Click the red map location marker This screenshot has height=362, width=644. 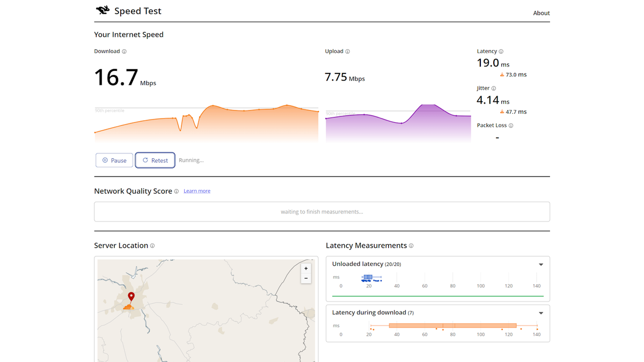pos(130,296)
